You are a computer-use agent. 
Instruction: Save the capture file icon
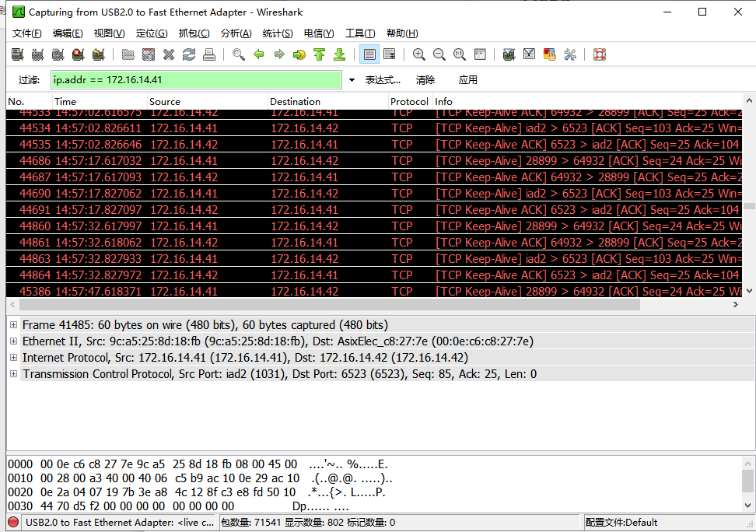pyautogui.click(x=149, y=54)
